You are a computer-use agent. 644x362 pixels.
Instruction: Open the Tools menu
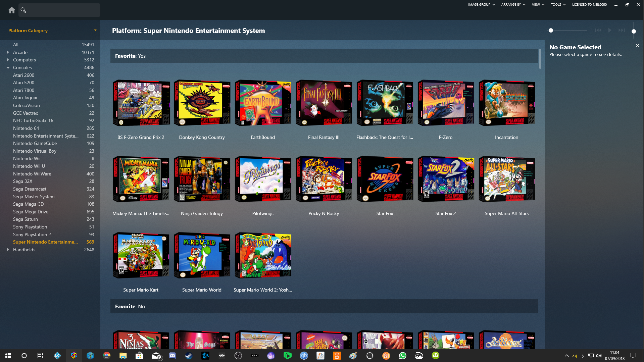[x=558, y=5]
